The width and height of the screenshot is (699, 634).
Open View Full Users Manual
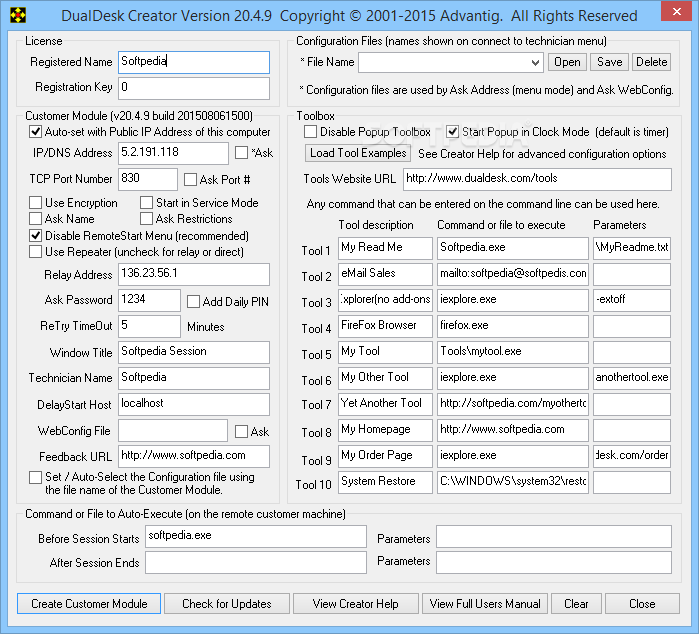coord(485,604)
